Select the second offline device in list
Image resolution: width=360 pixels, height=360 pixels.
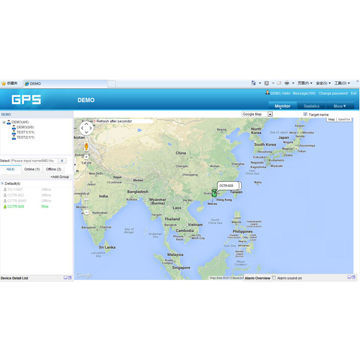(27, 195)
